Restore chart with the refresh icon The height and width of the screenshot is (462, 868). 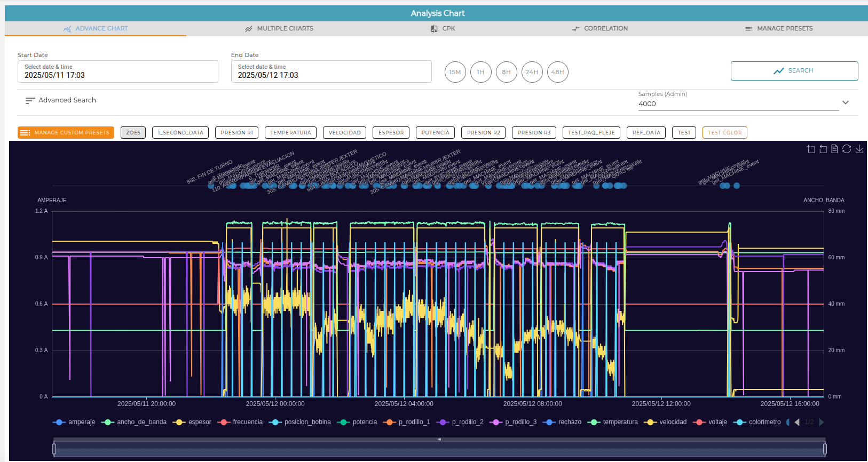pyautogui.click(x=847, y=149)
